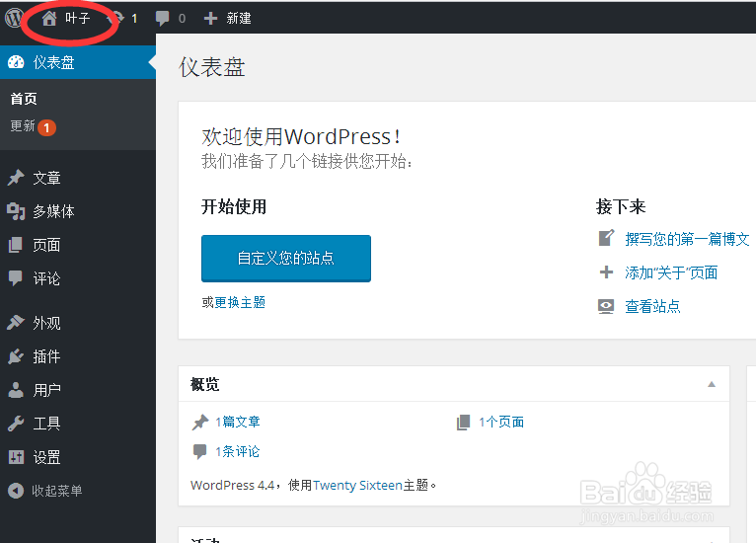
Task: Open the 1篇文章 link
Action: [x=238, y=422]
